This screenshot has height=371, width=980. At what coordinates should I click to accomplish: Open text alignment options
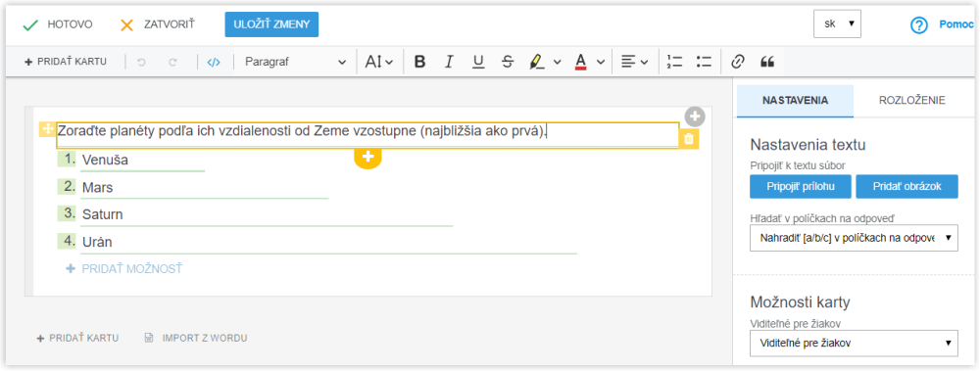[x=634, y=62]
